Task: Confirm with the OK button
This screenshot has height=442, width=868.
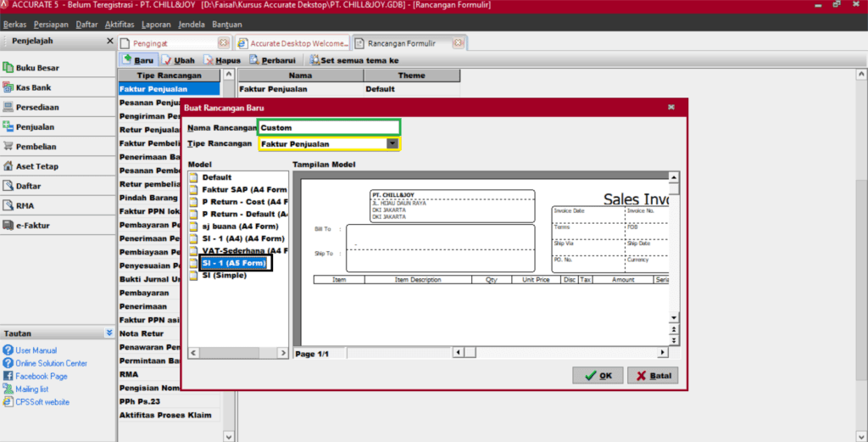Action: pos(597,376)
